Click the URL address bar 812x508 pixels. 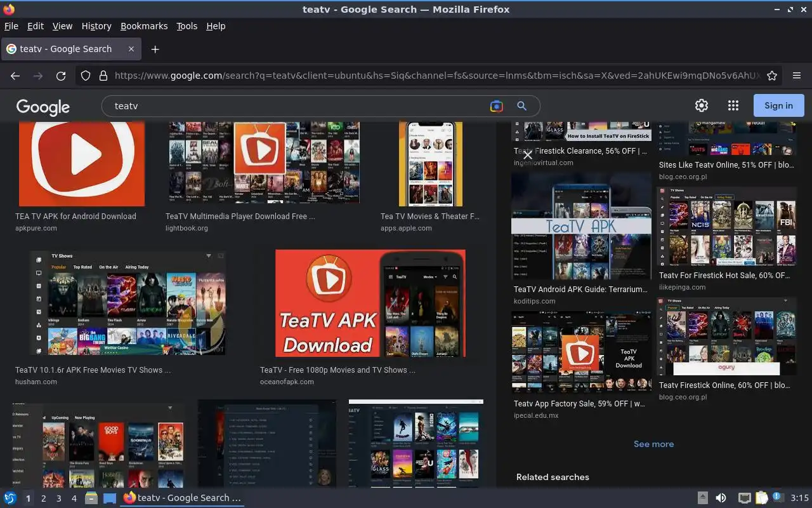pos(436,76)
